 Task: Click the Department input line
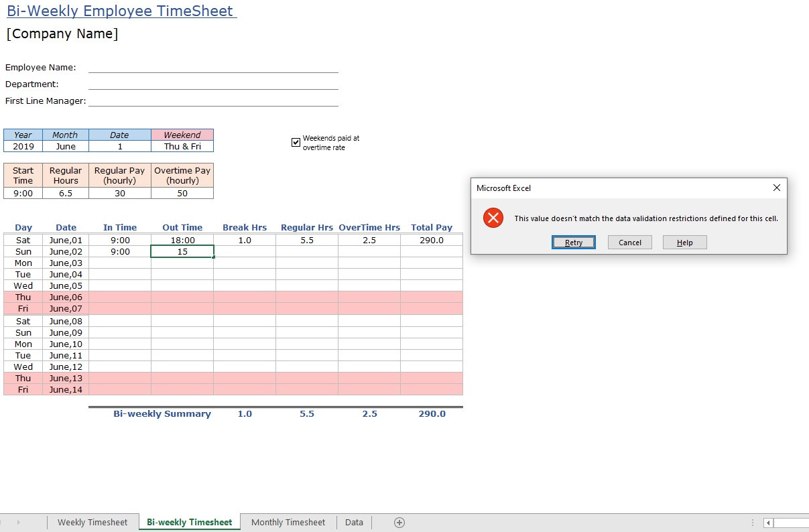pyautogui.click(x=213, y=84)
